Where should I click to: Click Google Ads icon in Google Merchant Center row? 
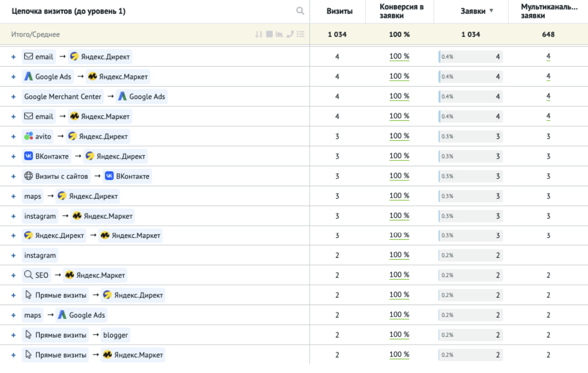point(122,96)
